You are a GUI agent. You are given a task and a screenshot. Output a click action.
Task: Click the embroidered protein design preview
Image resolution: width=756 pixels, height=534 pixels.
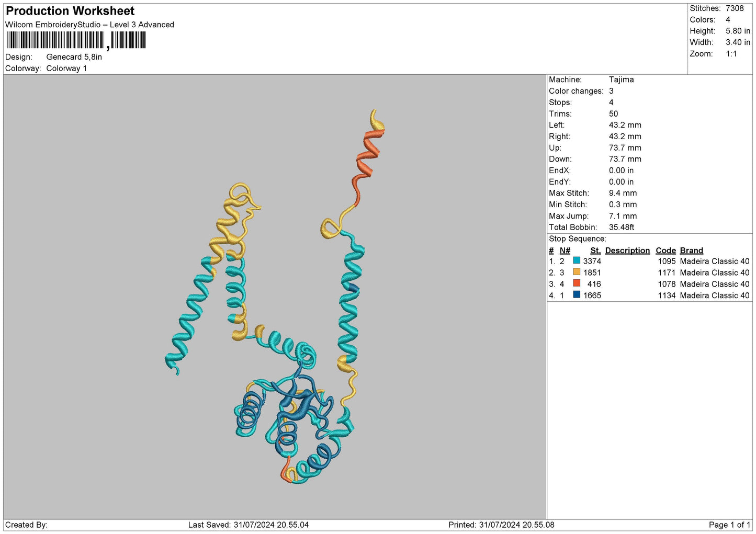pyautogui.click(x=276, y=296)
